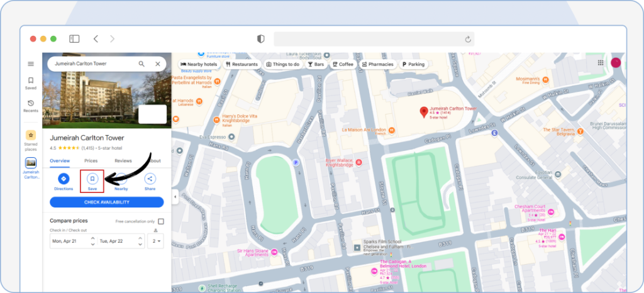Image resolution: width=644 pixels, height=293 pixels.
Task: Switch to the Overview tab
Action: pos(60,161)
